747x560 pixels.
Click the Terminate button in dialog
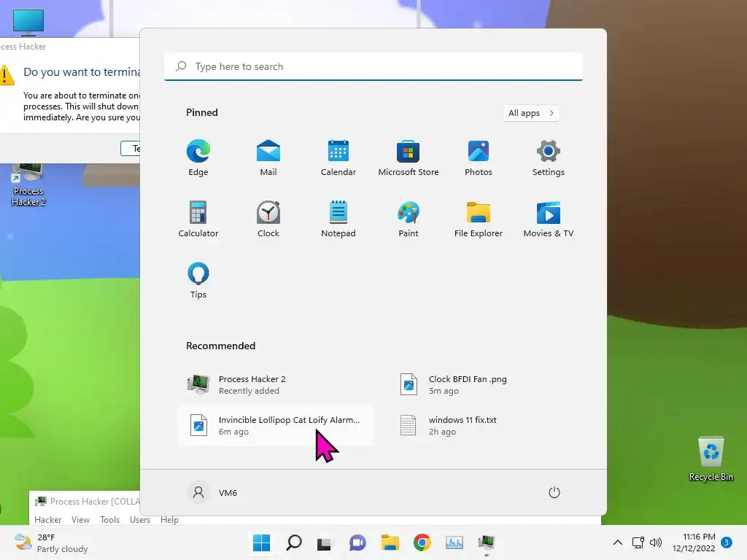point(131,149)
